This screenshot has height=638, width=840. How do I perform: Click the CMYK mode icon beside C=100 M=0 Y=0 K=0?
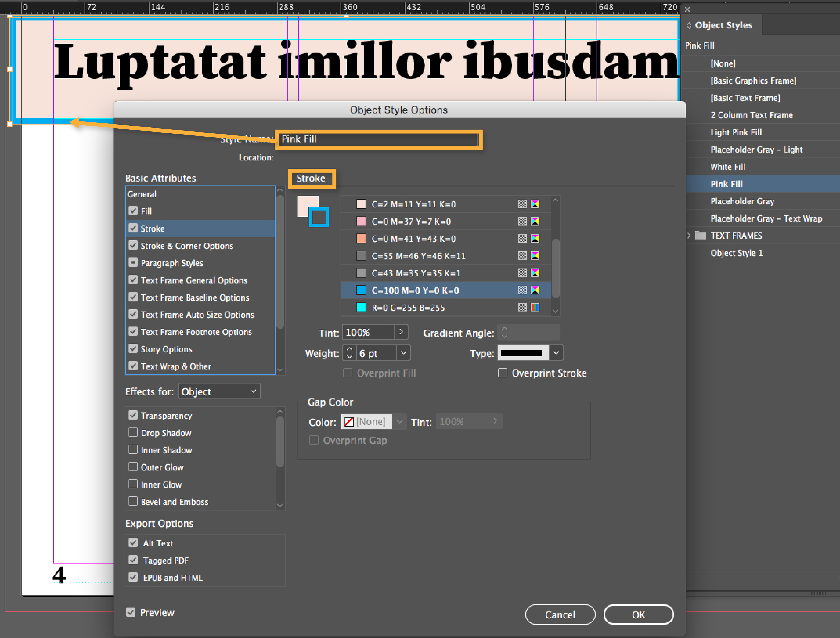tap(535, 290)
